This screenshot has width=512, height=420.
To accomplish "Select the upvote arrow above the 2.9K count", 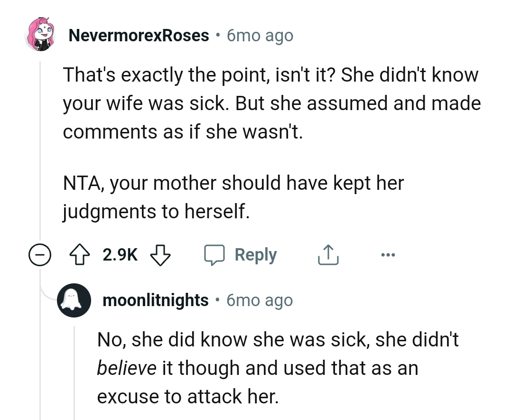I will 80,254.
